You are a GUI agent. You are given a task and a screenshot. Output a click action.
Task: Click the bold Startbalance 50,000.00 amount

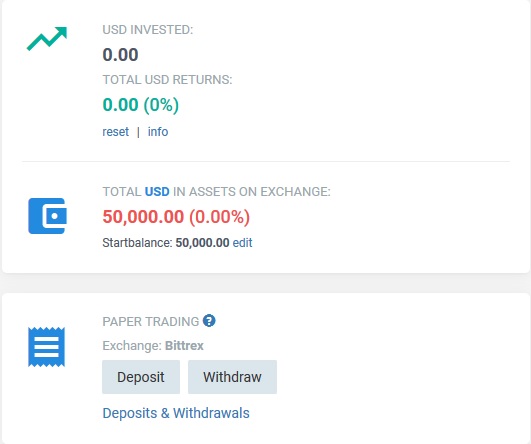[x=202, y=243]
